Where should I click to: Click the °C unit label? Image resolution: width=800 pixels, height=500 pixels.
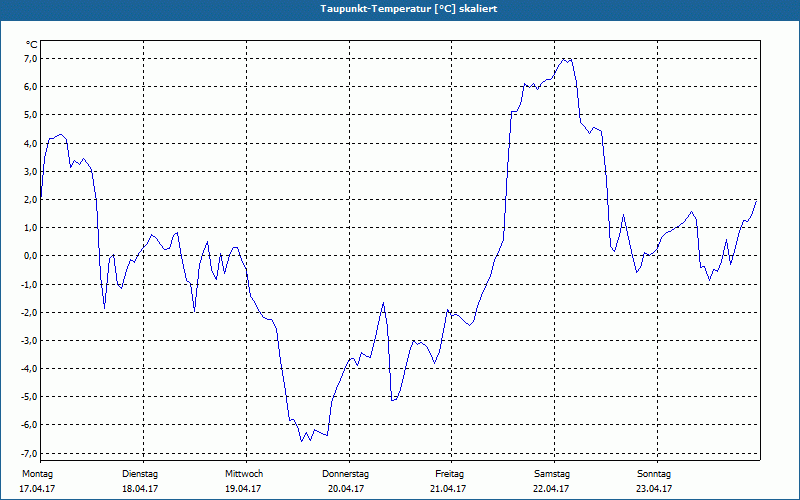pos(32,45)
